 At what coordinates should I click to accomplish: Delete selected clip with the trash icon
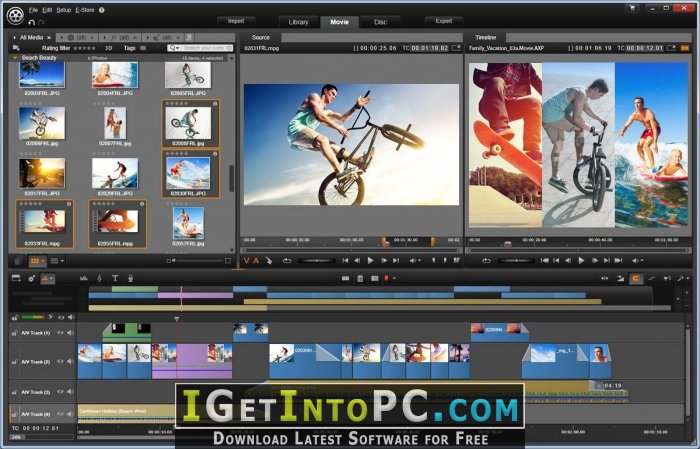coord(360,278)
